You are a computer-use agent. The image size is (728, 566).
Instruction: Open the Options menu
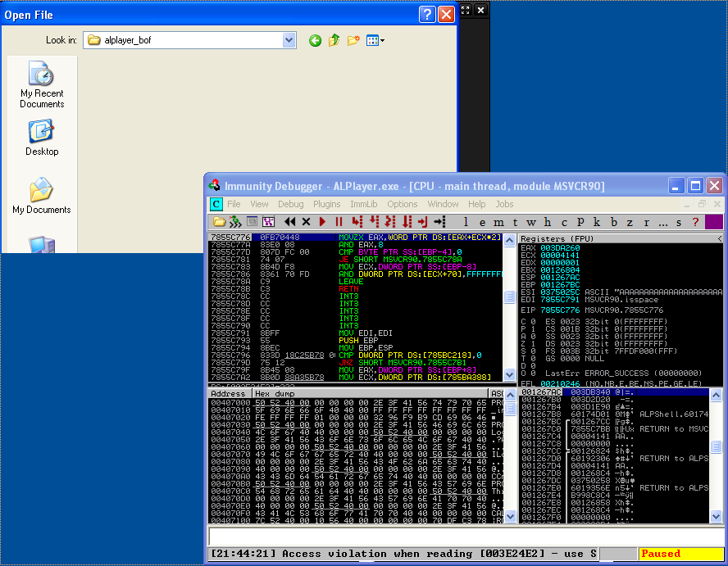(402, 204)
